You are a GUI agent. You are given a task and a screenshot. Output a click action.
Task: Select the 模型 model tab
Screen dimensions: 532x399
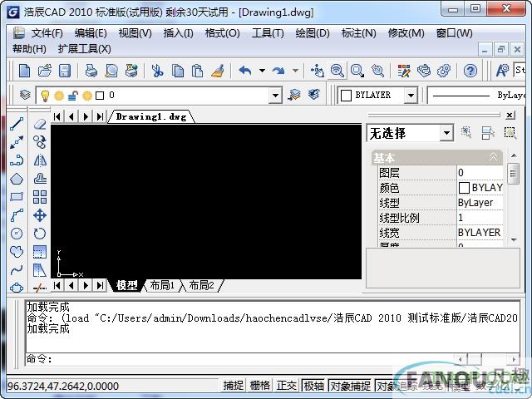(126, 285)
